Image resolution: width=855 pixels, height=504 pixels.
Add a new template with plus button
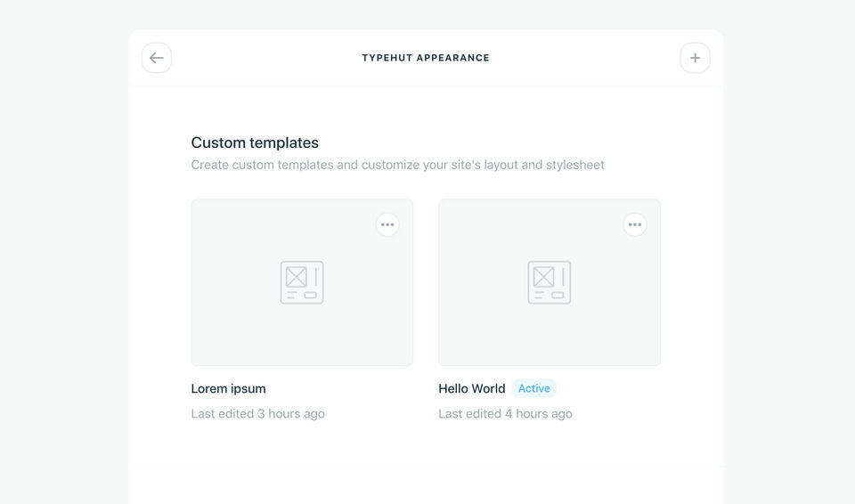[695, 58]
